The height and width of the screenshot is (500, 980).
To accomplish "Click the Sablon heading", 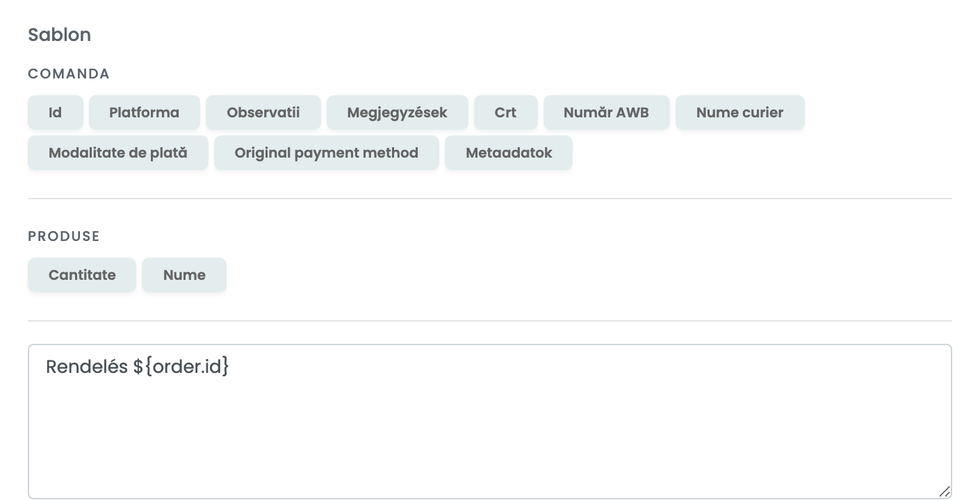I will click(x=60, y=35).
